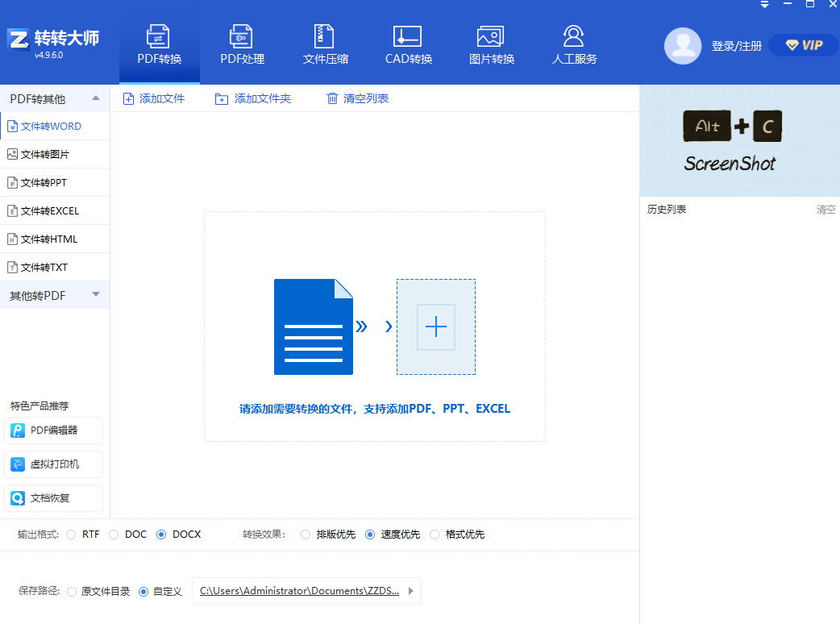
Task: Open the PDF处理 tool icon
Action: pos(242,37)
